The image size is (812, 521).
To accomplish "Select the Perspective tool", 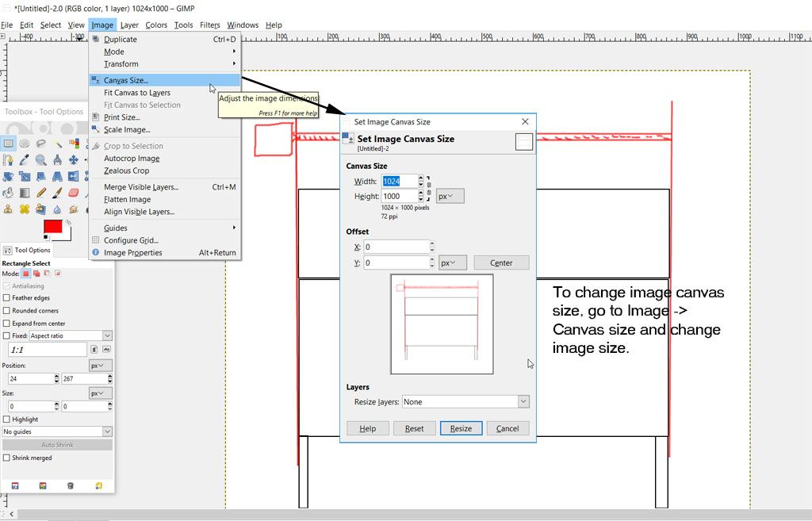I will pyautogui.click(x=57, y=177).
